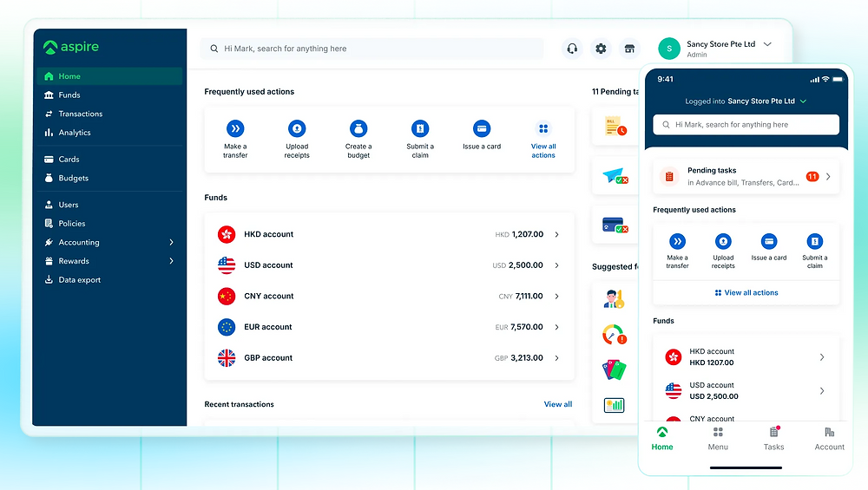Click the mobile Submit a claim icon
Screen dimensions: 868x490
815,242
